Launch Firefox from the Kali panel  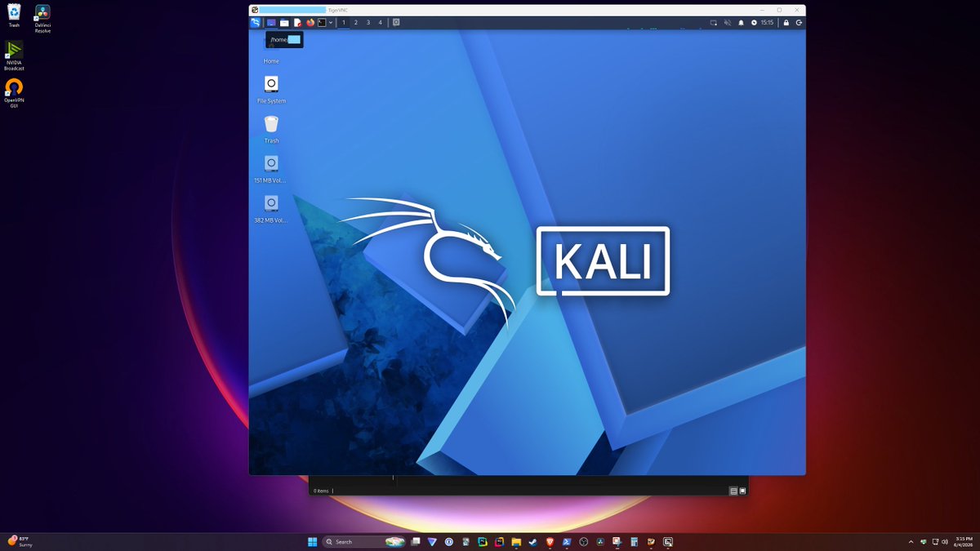click(310, 23)
